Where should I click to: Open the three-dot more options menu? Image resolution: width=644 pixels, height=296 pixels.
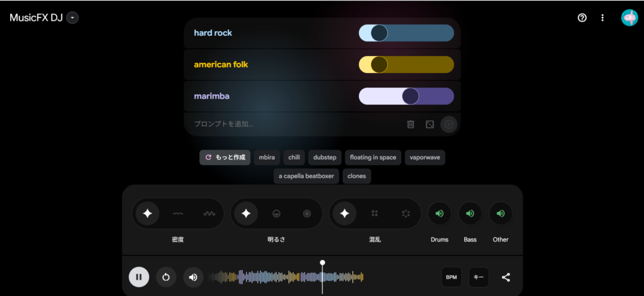tap(602, 18)
